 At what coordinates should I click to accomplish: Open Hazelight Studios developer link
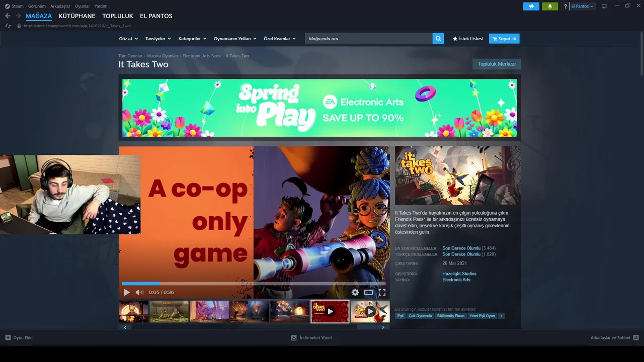[x=459, y=274]
